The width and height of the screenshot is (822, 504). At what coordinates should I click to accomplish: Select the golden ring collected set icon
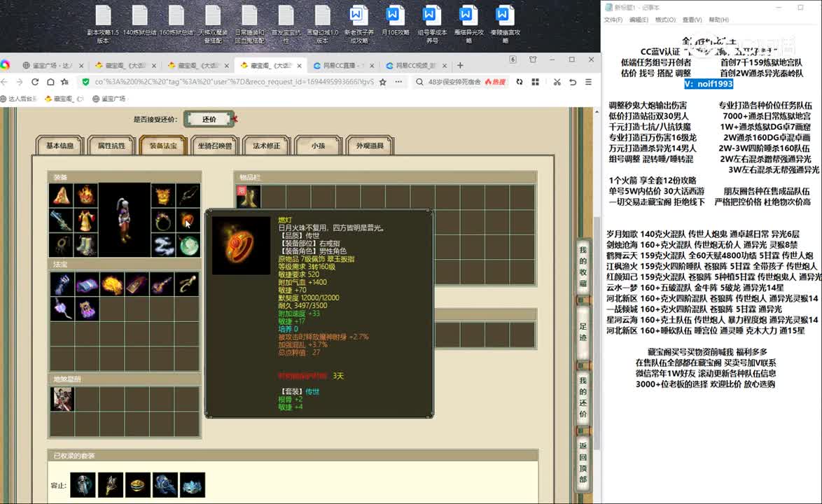tap(138, 484)
